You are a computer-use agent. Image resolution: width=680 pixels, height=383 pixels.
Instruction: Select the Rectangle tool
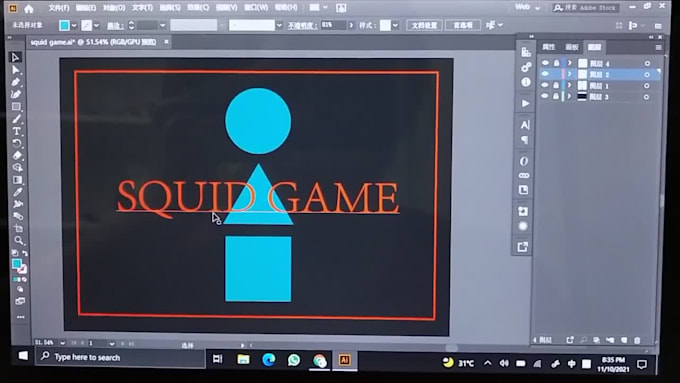[16, 107]
